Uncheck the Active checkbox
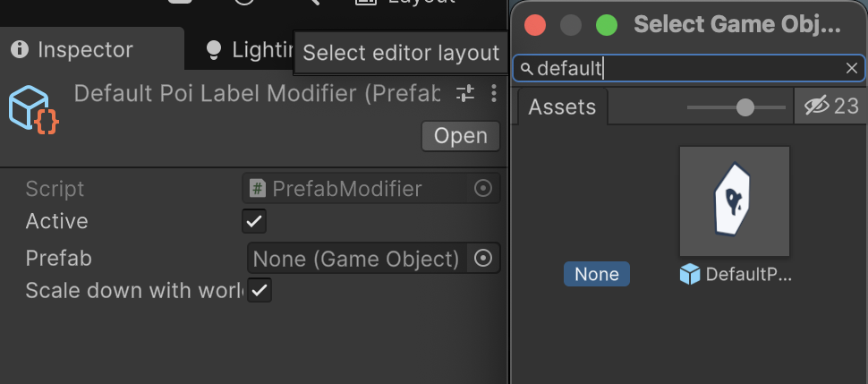This screenshot has width=868, height=384. coord(254,221)
